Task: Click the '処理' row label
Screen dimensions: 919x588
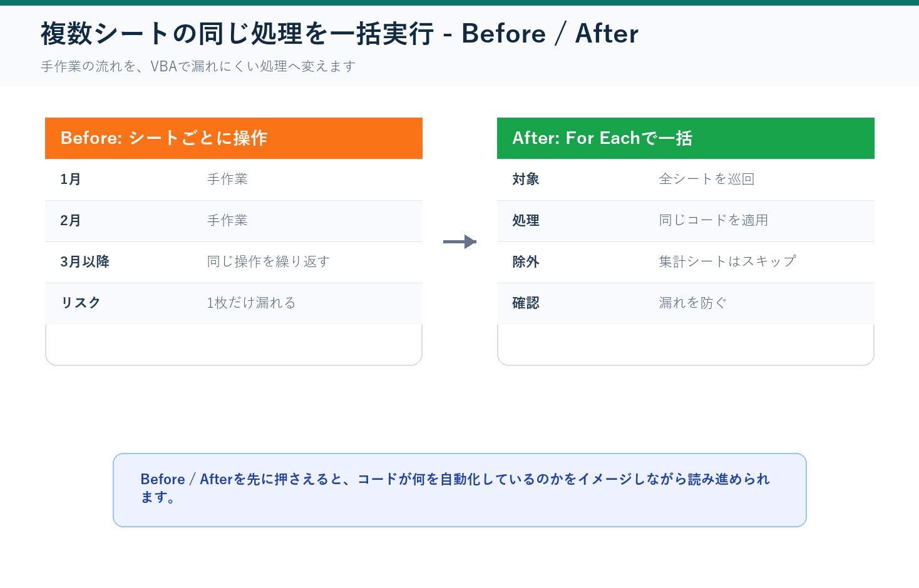Action: pyautogui.click(x=526, y=220)
